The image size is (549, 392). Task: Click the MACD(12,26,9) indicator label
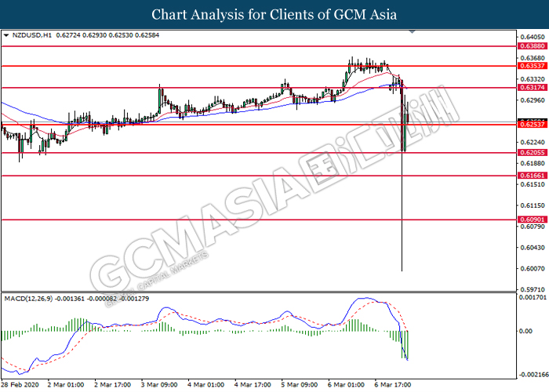click(x=28, y=299)
